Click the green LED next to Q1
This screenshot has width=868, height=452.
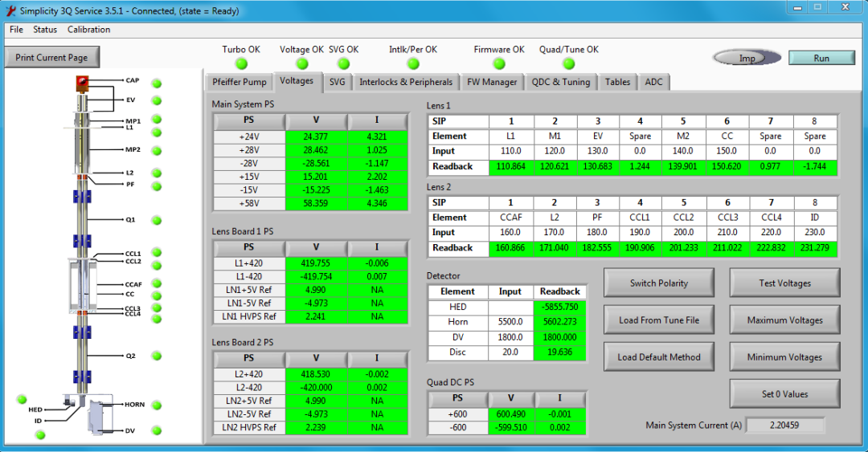click(157, 220)
